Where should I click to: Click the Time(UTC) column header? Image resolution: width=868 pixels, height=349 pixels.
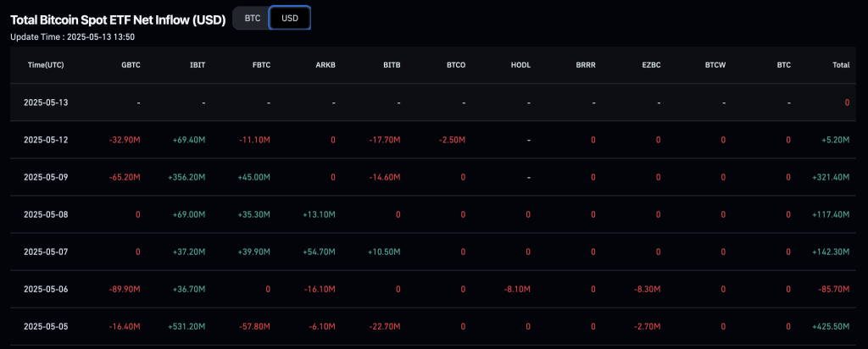click(47, 64)
